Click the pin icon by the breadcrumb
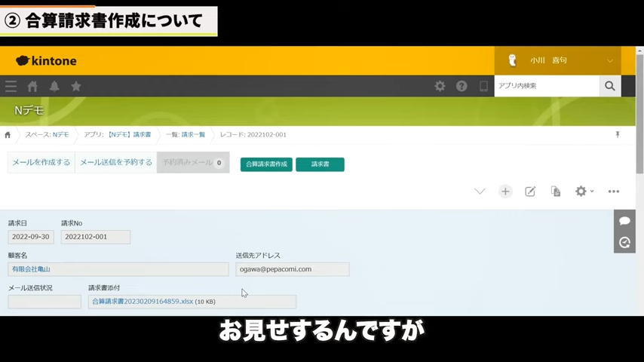Viewport: 644px width, 362px height. [x=618, y=135]
